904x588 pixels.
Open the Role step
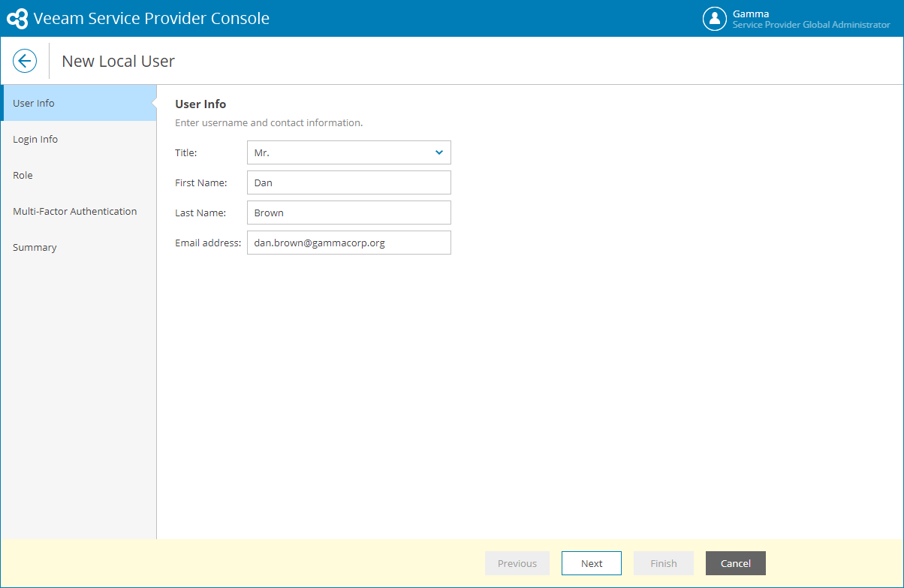(79, 175)
